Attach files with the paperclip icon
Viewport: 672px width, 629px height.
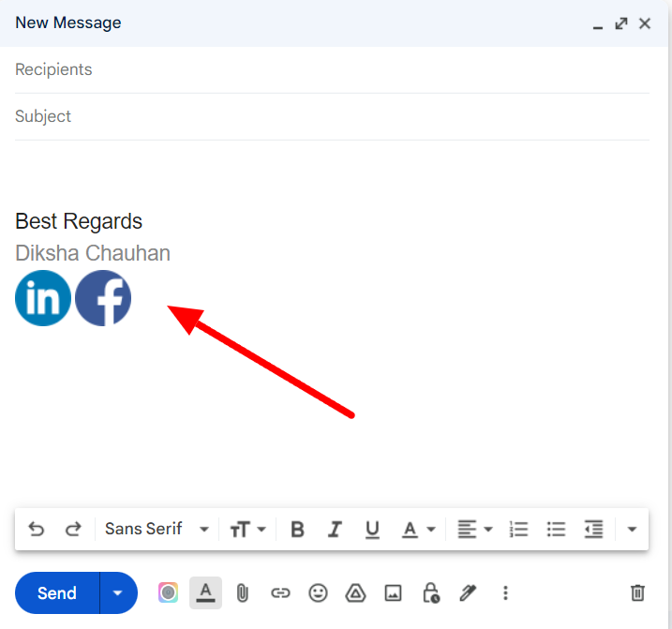(243, 593)
